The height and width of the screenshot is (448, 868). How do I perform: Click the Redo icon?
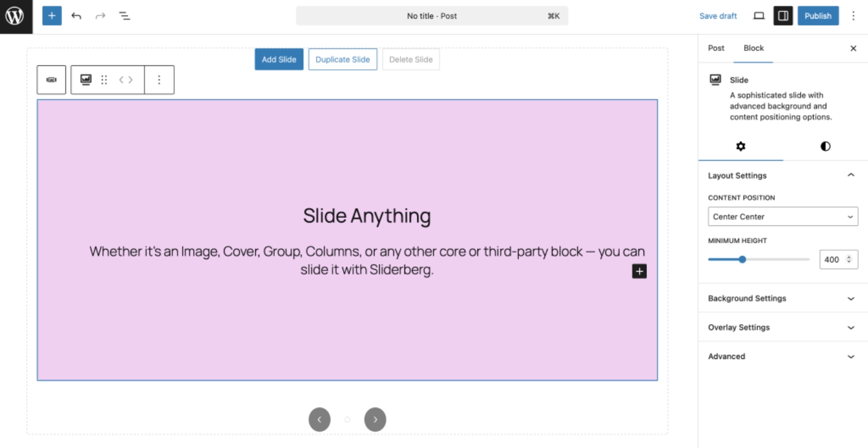point(100,16)
